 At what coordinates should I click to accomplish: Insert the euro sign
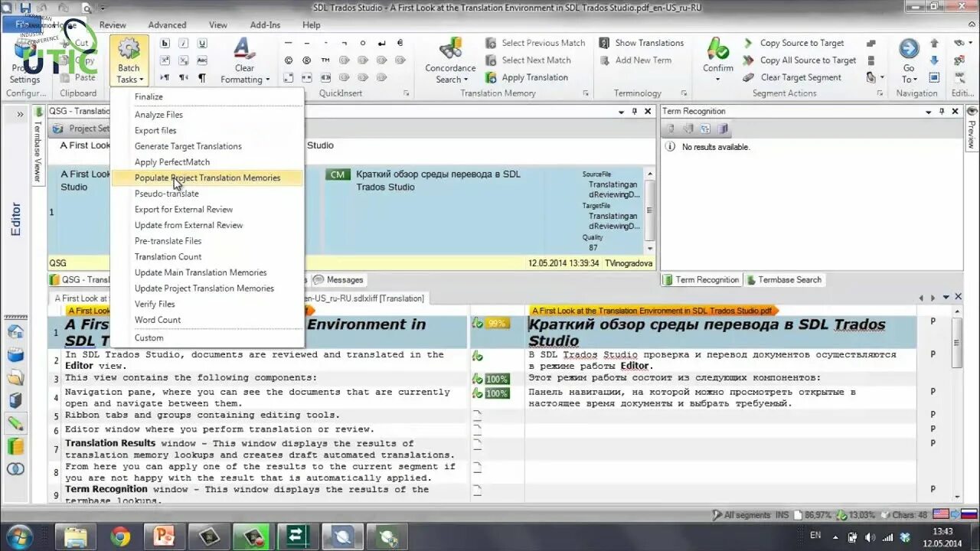(400, 43)
